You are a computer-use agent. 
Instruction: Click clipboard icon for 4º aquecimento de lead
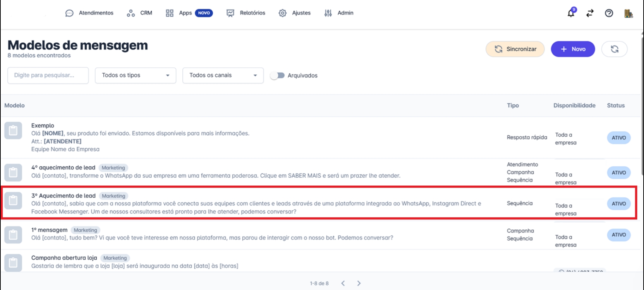coord(13,173)
